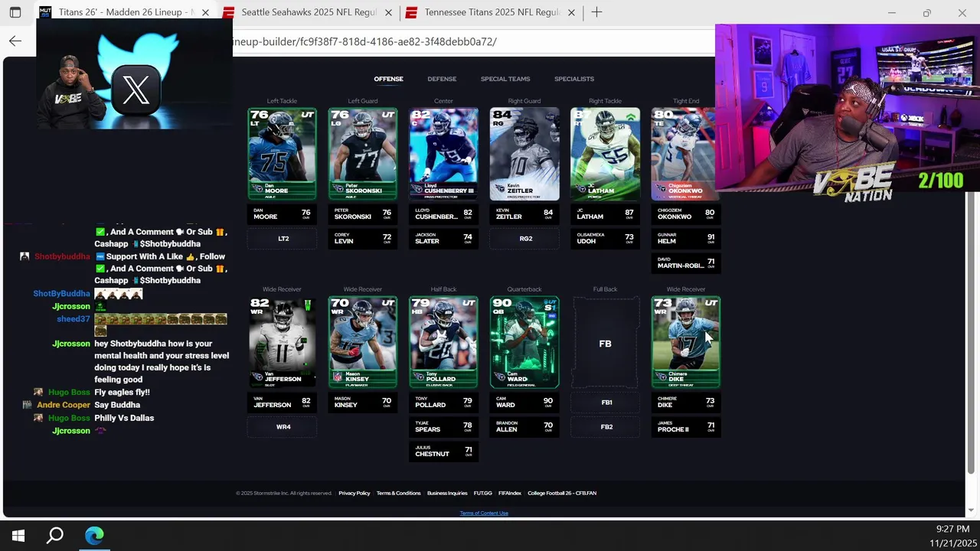Click Cam Ward 90 depth row
Image resolution: width=980 pixels, height=551 pixels.
click(x=524, y=403)
